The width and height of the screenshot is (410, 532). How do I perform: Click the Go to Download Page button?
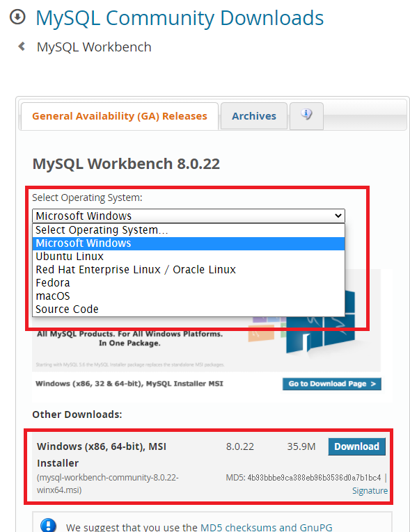click(332, 384)
